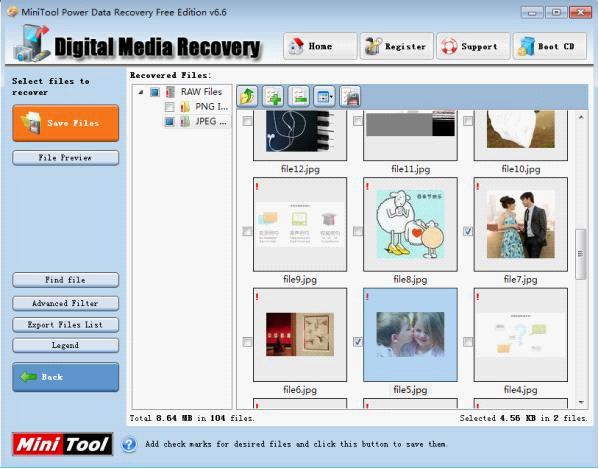
Task: Check the file9.jpg checkbox
Action: click(x=247, y=231)
